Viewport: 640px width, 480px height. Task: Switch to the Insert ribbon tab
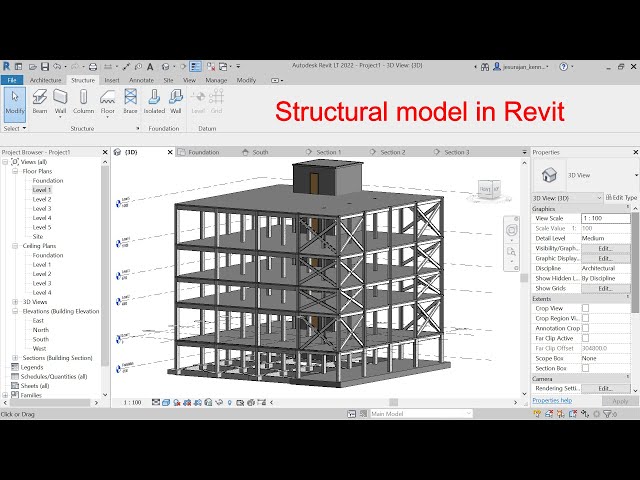pyautogui.click(x=112, y=80)
